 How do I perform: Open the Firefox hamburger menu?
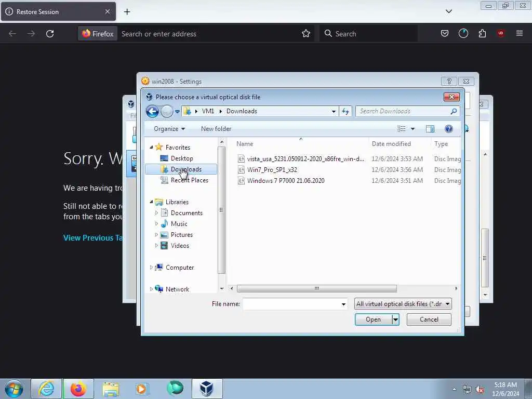tap(520, 33)
